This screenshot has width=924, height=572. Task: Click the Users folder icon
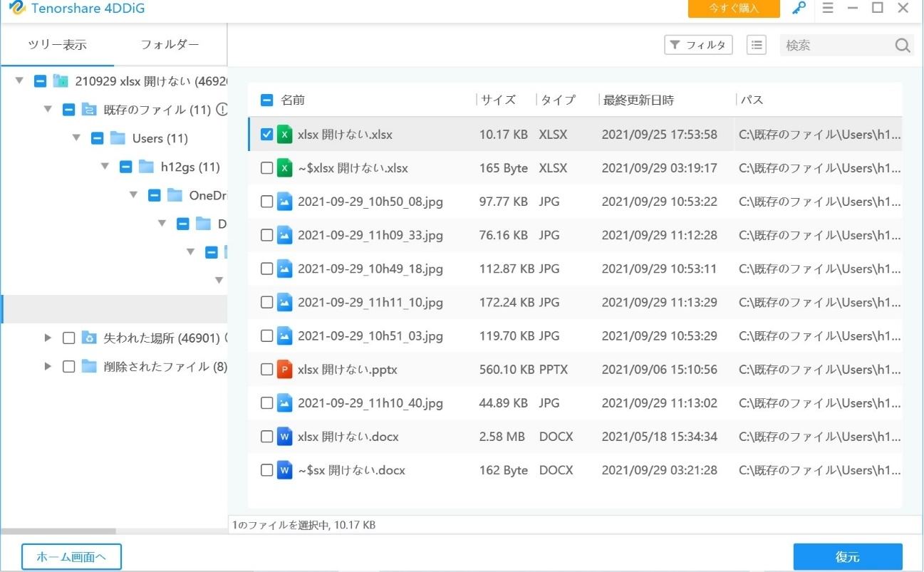tap(118, 138)
